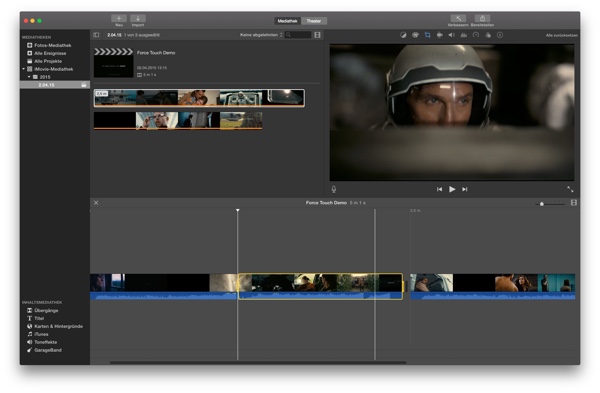Viewport: 600px width, 393px height.
Task: Open the noise reduction equalizer tool
Action: point(463,35)
